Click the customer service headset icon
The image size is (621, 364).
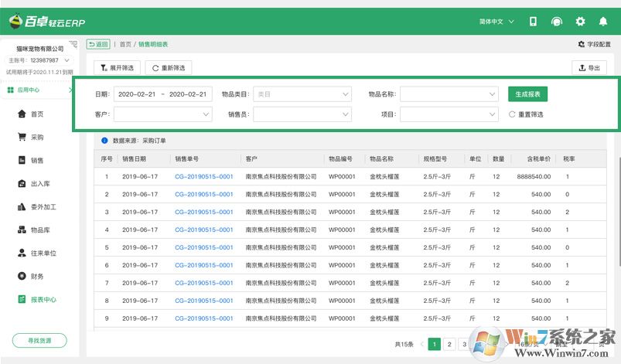(x=556, y=22)
